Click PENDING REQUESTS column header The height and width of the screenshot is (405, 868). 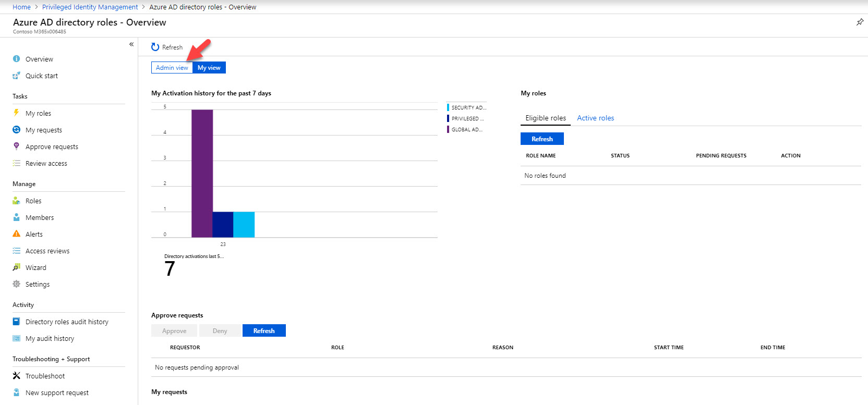[721, 156]
